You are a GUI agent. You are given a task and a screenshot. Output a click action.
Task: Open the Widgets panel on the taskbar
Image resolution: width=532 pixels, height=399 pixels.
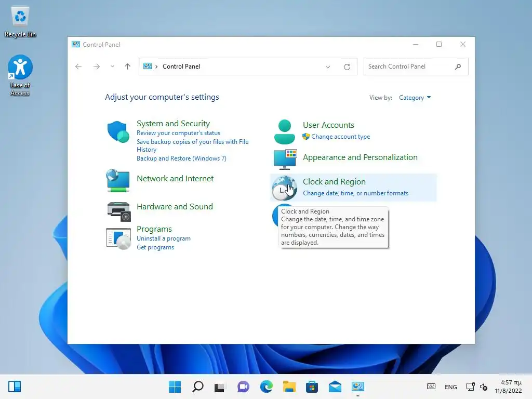(x=15, y=387)
